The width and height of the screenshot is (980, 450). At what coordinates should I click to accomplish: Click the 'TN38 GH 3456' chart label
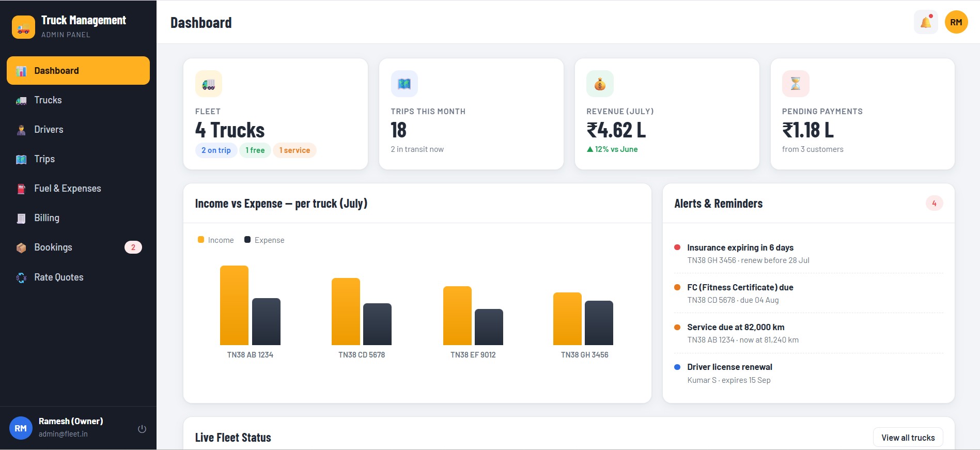click(x=584, y=355)
